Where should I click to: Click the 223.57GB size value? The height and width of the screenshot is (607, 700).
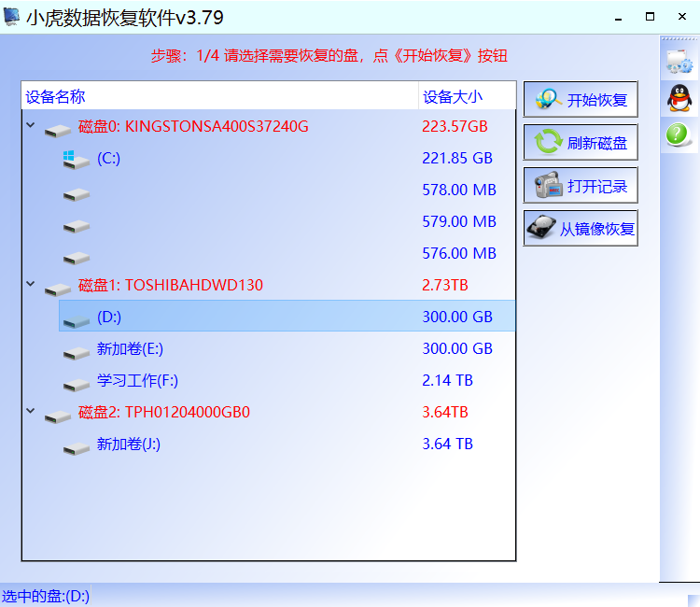(x=455, y=126)
